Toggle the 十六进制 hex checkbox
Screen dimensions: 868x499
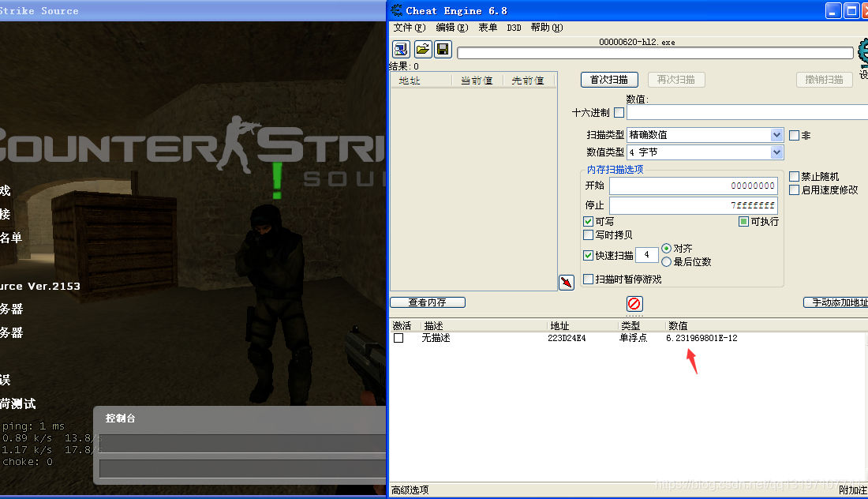coord(619,112)
